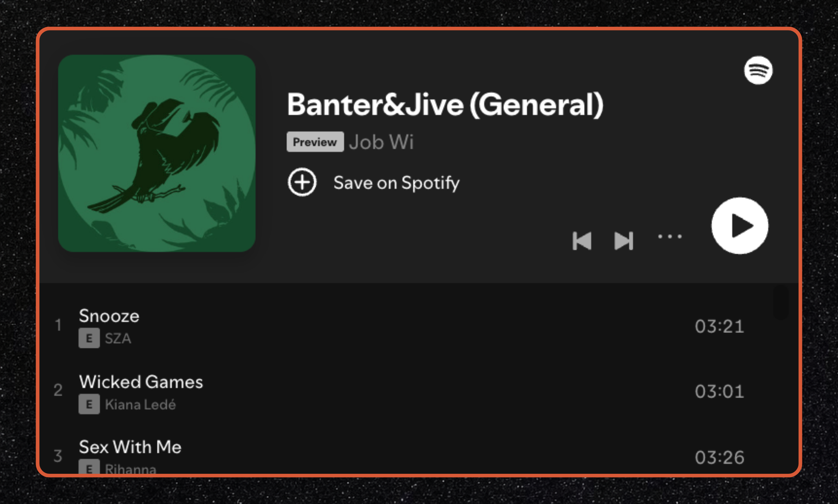Viewport: 838px width, 504px height.
Task: Click the green bird playlist cover art
Action: pos(157,153)
